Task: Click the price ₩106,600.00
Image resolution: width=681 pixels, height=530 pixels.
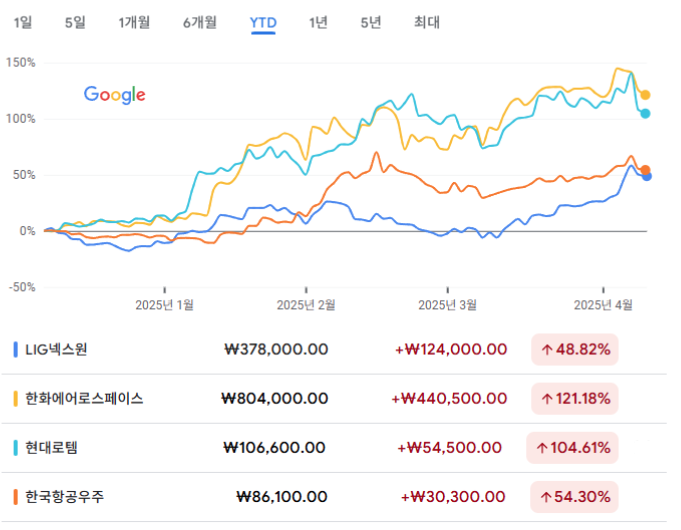Action: [274, 447]
